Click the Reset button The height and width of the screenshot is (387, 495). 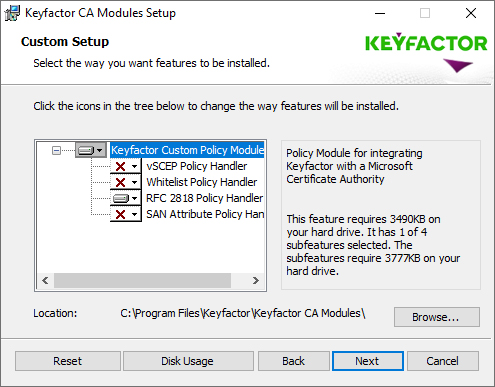click(68, 361)
